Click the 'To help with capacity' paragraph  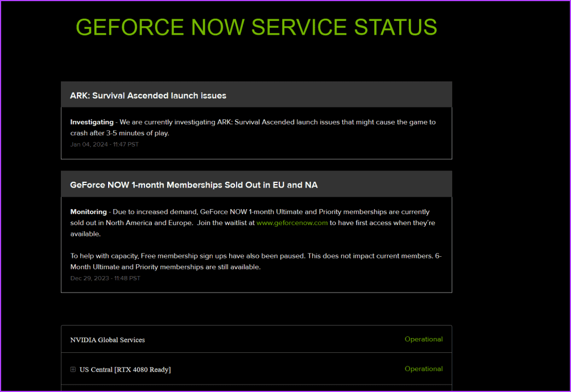coord(256,261)
